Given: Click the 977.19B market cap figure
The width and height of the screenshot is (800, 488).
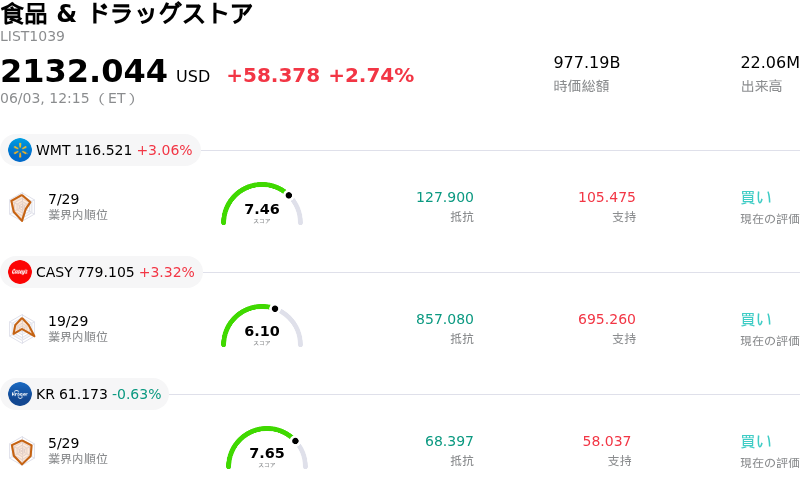Looking at the screenshot, I should point(587,63).
